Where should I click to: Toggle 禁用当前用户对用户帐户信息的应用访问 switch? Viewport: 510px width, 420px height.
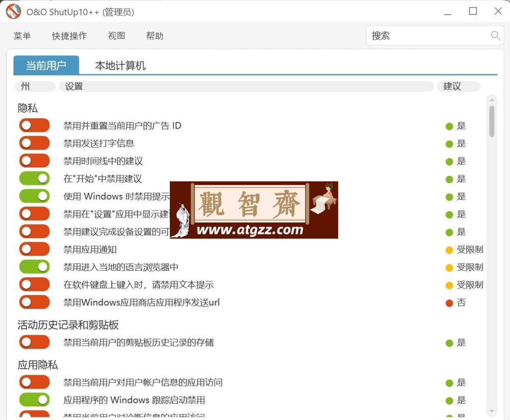point(34,382)
